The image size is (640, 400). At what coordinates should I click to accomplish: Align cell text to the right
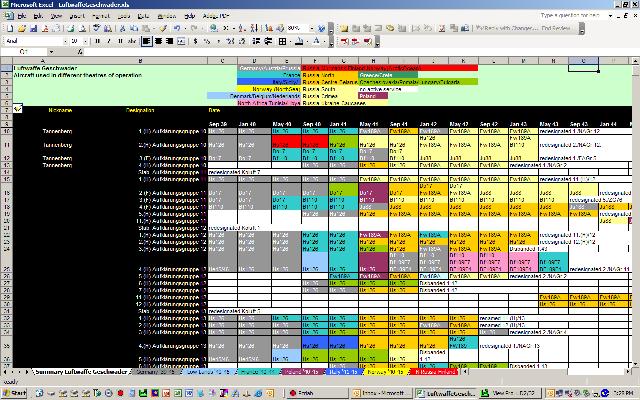(170, 41)
